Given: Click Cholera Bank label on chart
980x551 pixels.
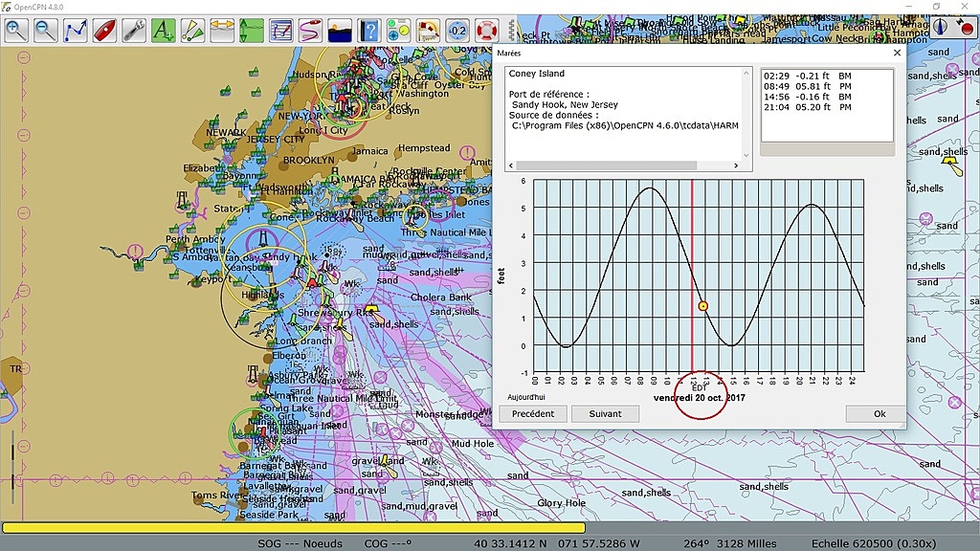Looking at the screenshot, I should coord(441,298).
